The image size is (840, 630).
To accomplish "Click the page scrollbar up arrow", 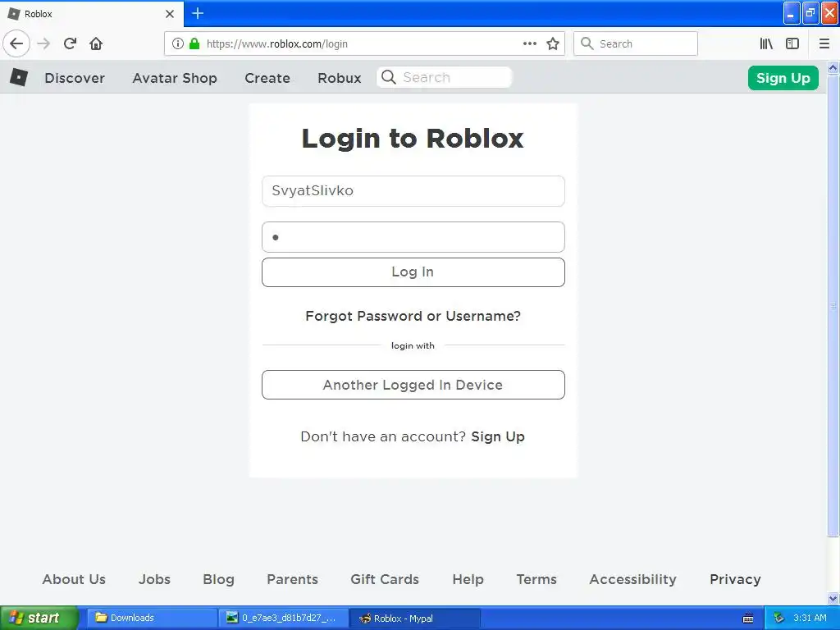I will pyautogui.click(x=833, y=67).
